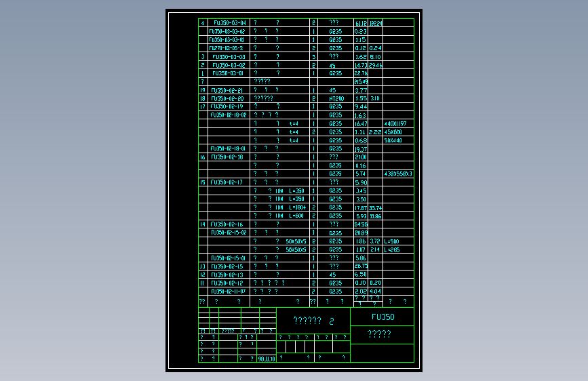Click the L=500 remark cell
The width and height of the screenshot is (588, 381).
pos(391,241)
